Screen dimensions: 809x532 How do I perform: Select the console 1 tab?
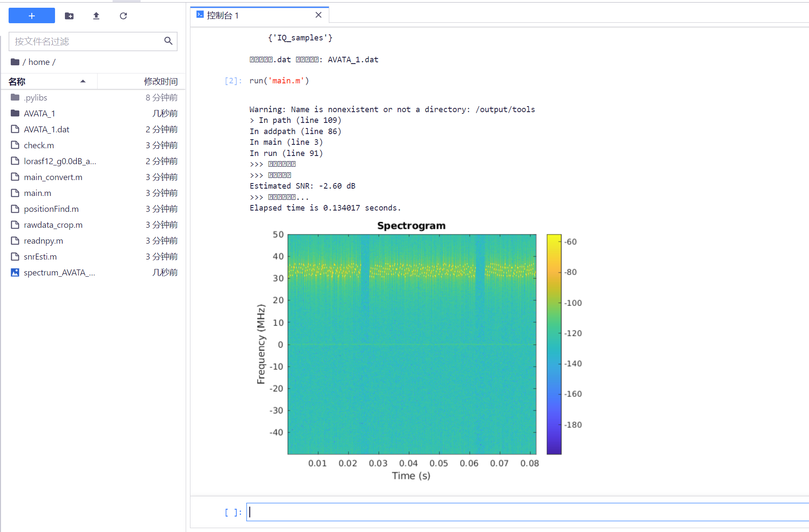pyautogui.click(x=223, y=15)
